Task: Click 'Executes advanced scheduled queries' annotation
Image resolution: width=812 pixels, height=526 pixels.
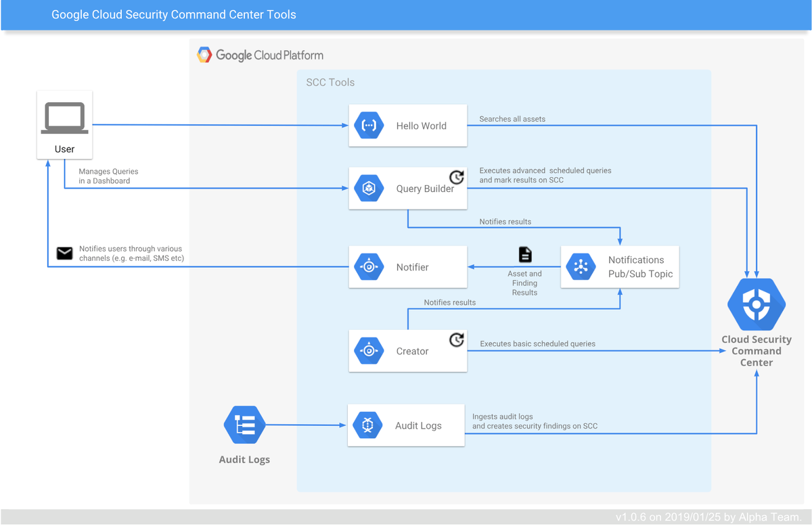Action: point(545,175)
